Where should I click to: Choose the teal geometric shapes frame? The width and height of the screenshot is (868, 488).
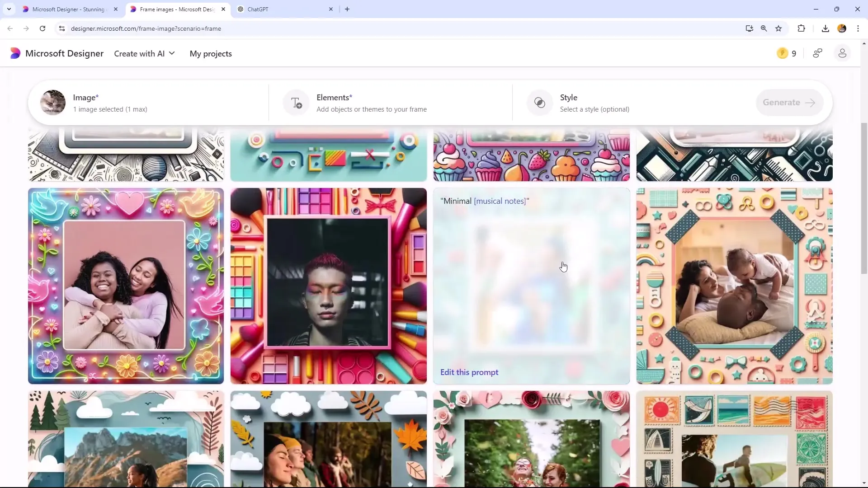point(329,155)
